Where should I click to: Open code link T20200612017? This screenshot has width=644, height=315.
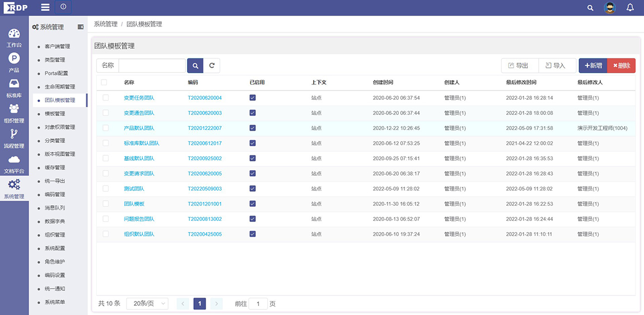point(204,143)
